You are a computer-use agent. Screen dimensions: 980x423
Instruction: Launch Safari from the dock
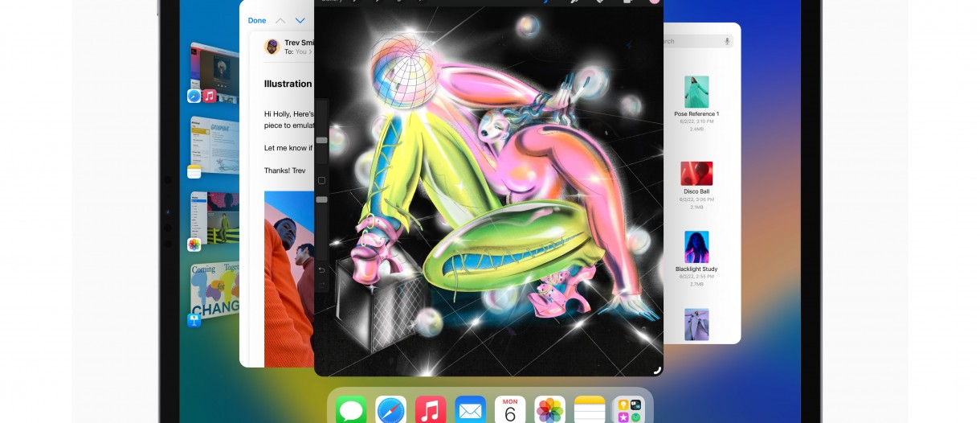pyautogui.click(x=391, y=410)
